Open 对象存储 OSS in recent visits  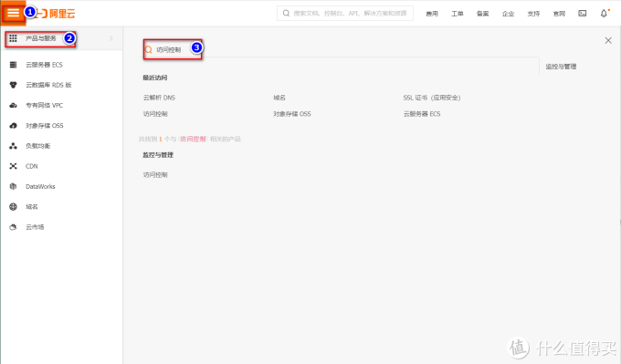tap(292, 113)
